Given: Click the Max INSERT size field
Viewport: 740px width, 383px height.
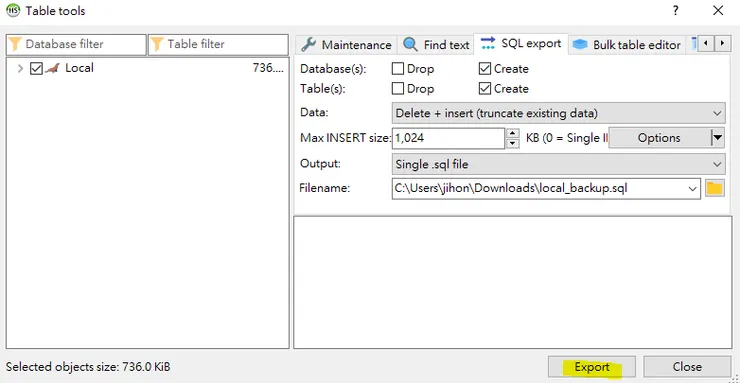Looking at the screenshot, I should [448, 138].
